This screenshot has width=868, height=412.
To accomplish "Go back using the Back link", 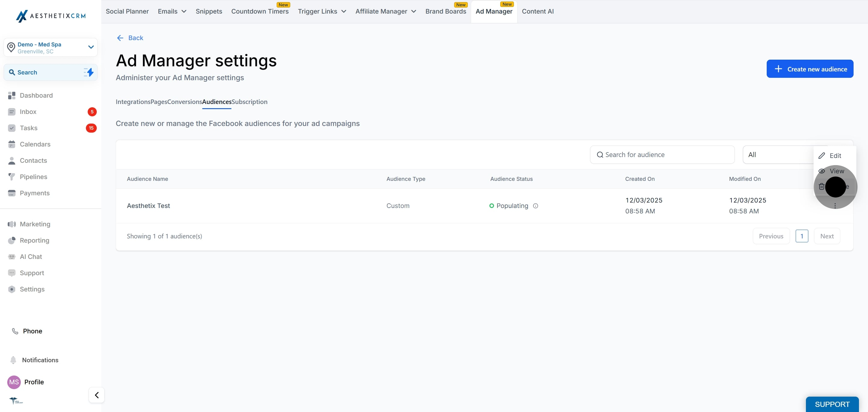I will pos(130,38).
